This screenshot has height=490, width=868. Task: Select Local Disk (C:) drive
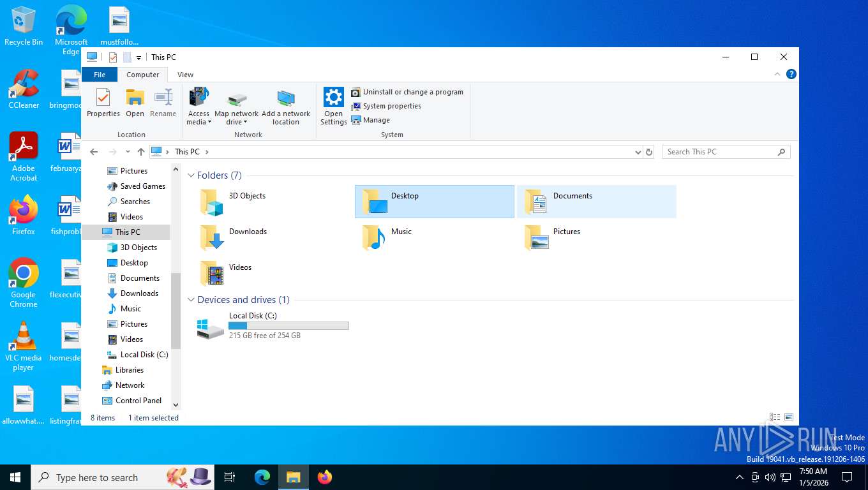(272, 326)
